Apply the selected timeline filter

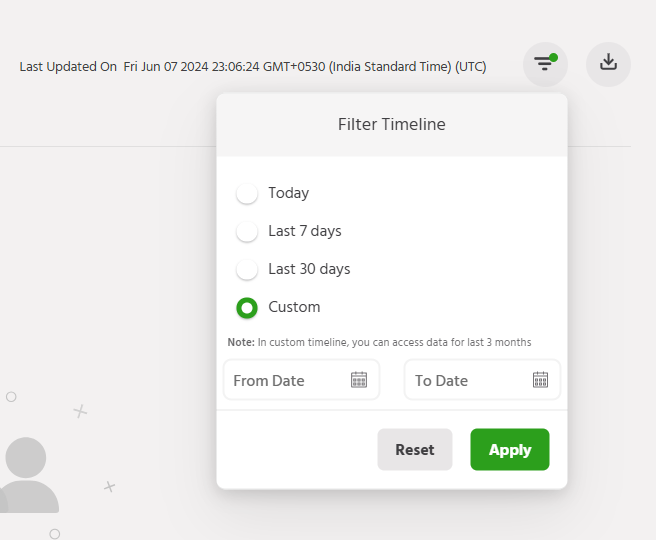click(x=509, y=450)
